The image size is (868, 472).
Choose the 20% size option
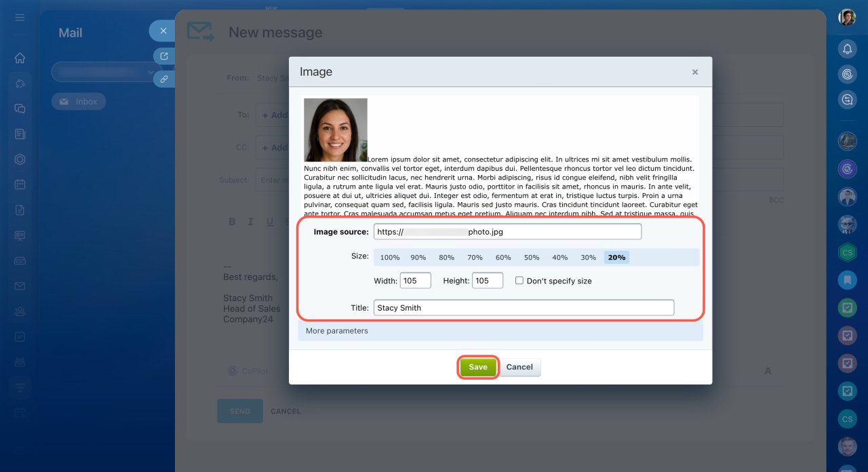coord(616,258)
